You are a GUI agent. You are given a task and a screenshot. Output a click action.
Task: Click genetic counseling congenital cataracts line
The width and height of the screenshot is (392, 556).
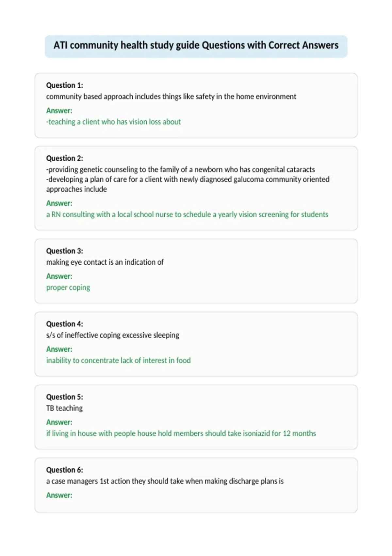coord(181,169)
